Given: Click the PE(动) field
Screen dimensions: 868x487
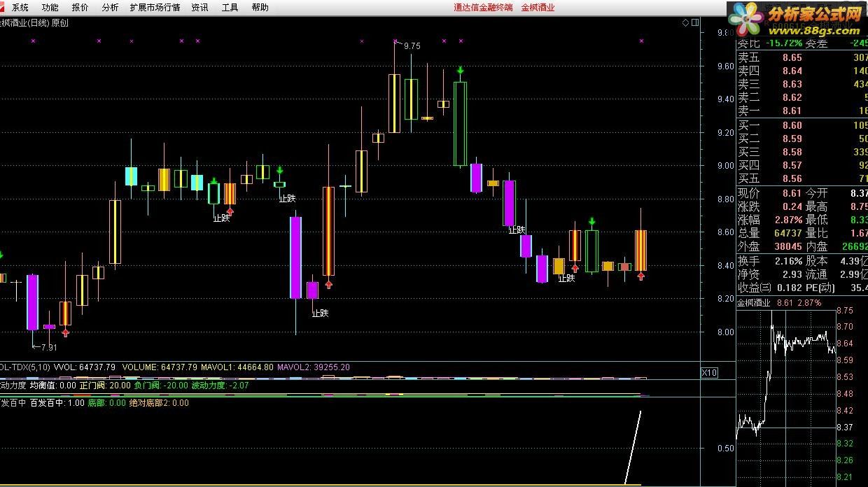Looking at the screenshot, I should [x=836, y=288].
